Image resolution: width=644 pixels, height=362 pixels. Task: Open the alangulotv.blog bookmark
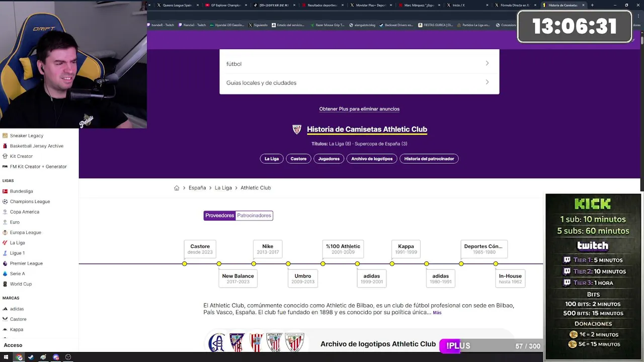(362, 25)
